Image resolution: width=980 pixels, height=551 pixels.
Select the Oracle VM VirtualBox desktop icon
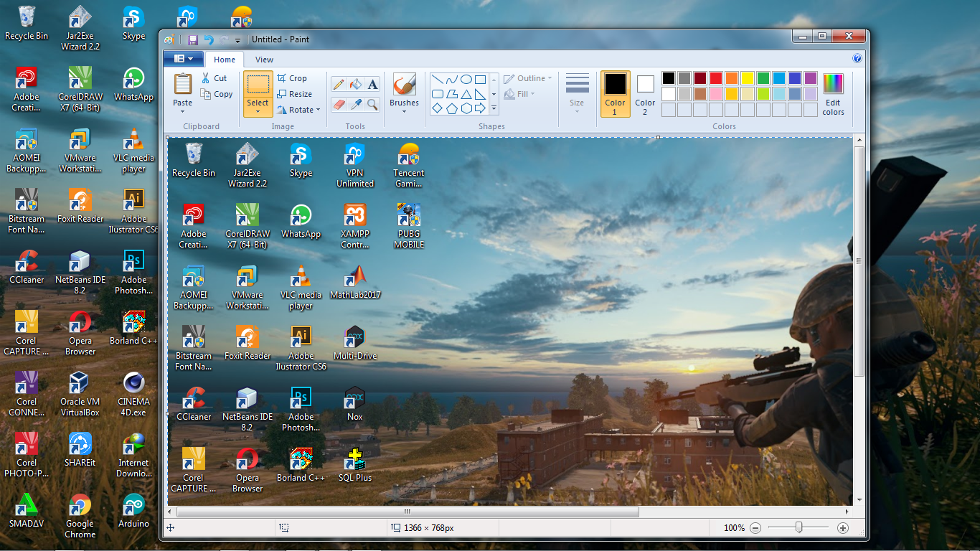[80, 394]
